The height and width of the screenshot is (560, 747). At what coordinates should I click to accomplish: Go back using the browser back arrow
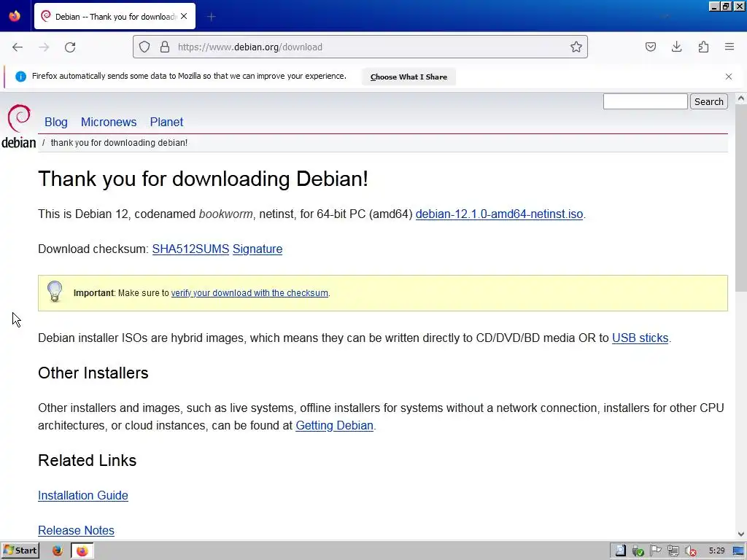pos(18,47)
